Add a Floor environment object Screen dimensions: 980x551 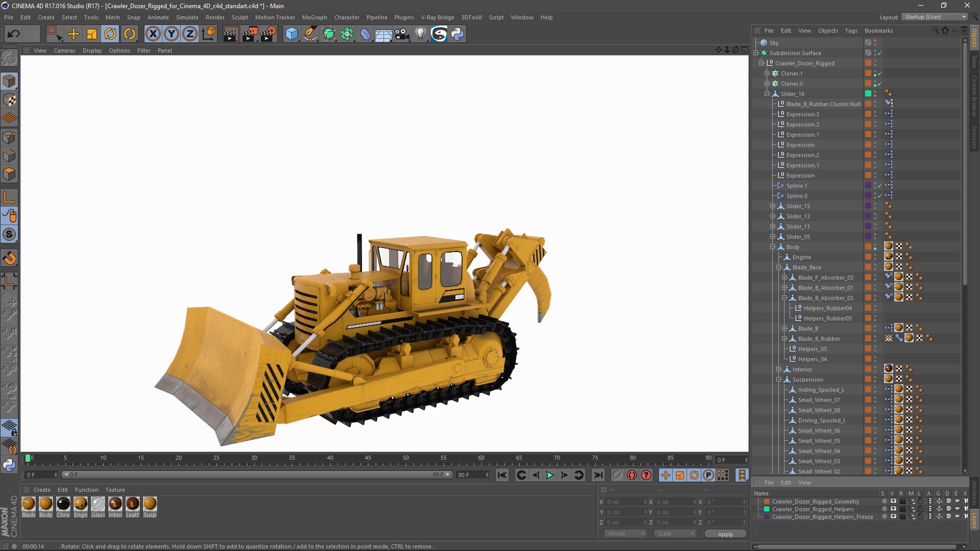click(384, 34)
